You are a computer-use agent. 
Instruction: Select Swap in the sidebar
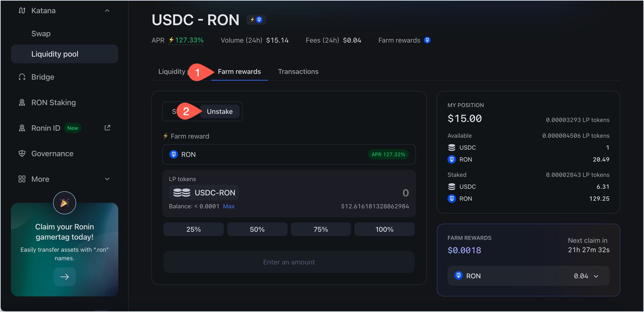(x=41, y=34)
